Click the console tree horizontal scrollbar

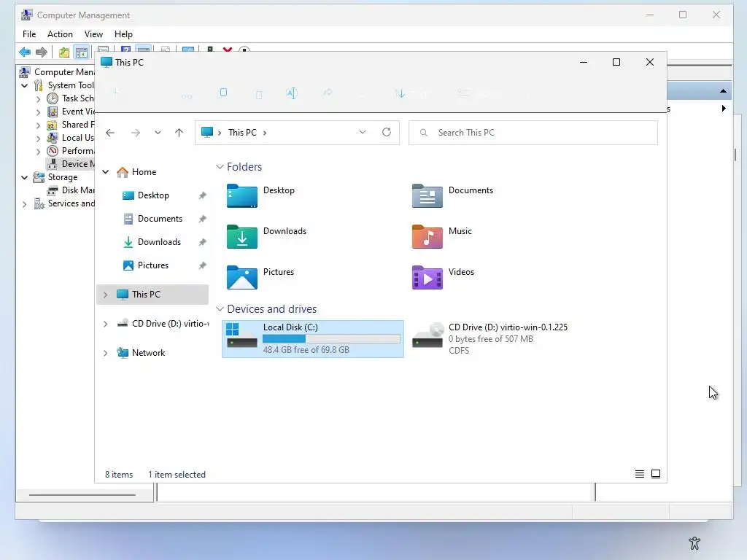(x=82, y=495)
